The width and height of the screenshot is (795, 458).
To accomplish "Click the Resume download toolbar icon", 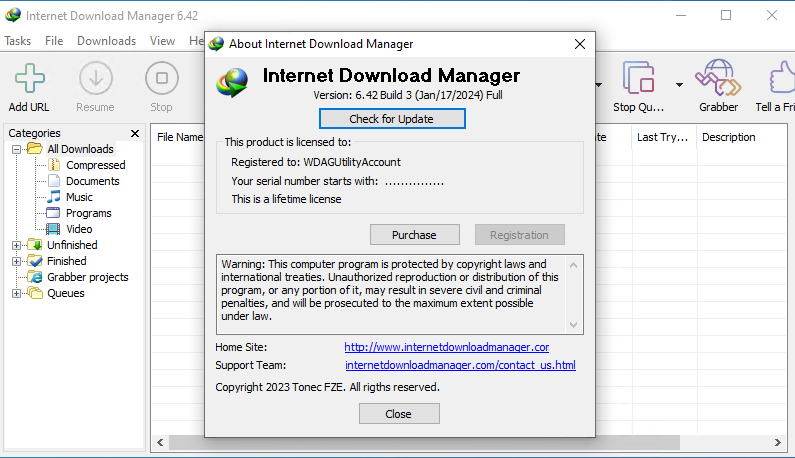I will tap(95, 78).
